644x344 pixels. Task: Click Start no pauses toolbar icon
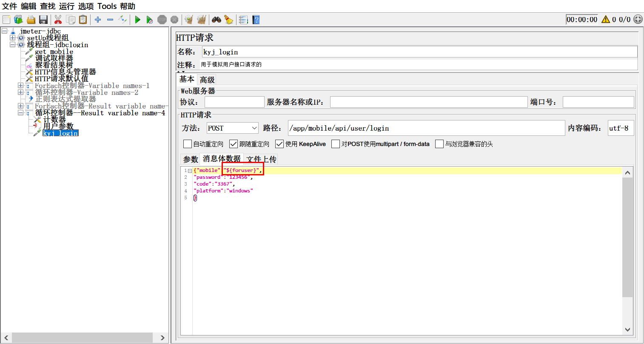point(149,20)
